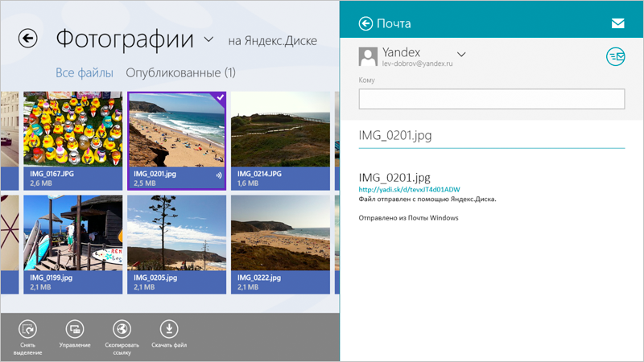Expand the Yandex account dropdown
Screen dimensions: 644x362
pyautogui.click(x=461, y=54)
